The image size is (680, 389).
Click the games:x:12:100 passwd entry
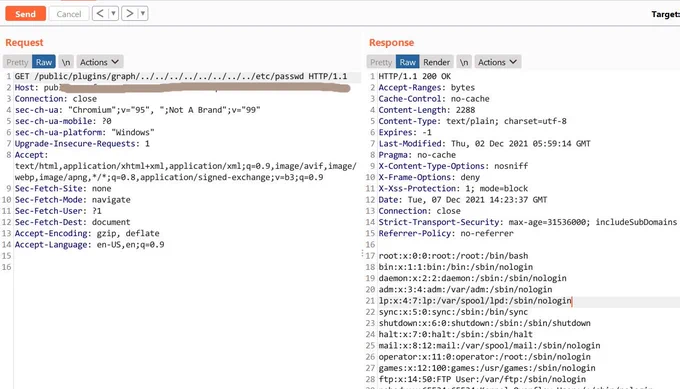click(x=487, y=368)
